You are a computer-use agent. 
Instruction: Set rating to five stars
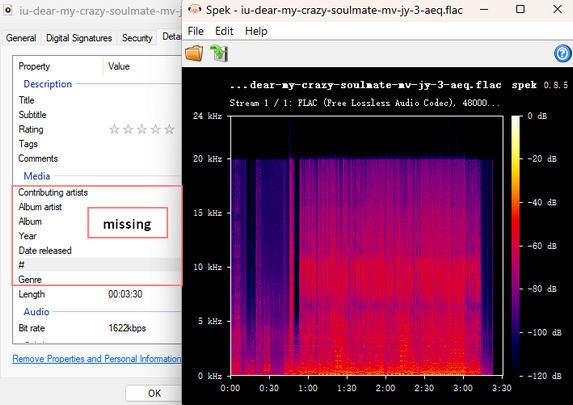click(x=169, y=129)
